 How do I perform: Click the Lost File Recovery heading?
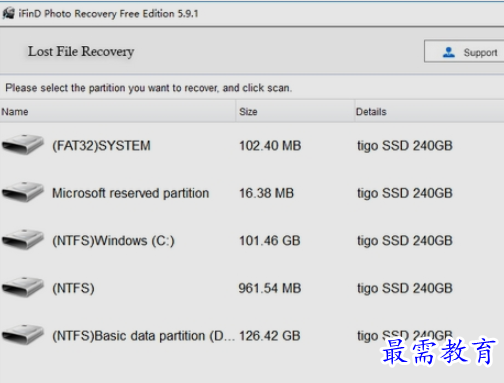pyautogui.click(x=81, y=52)
